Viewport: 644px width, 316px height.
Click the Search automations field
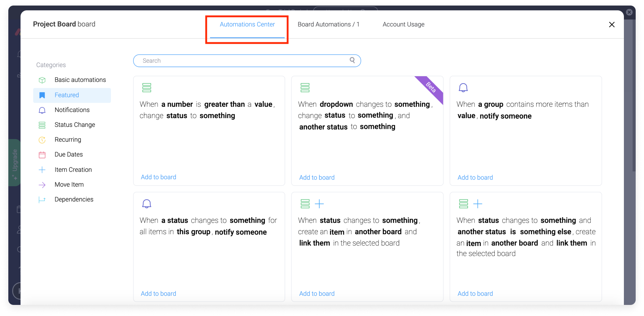tap(247, 61)
